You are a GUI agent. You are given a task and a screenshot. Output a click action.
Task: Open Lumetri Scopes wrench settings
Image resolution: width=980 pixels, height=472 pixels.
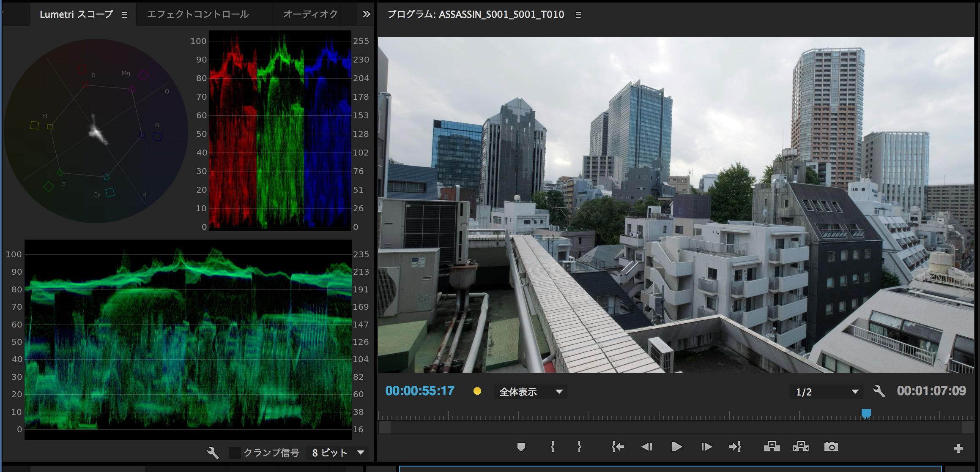click(x=213, y=453)
